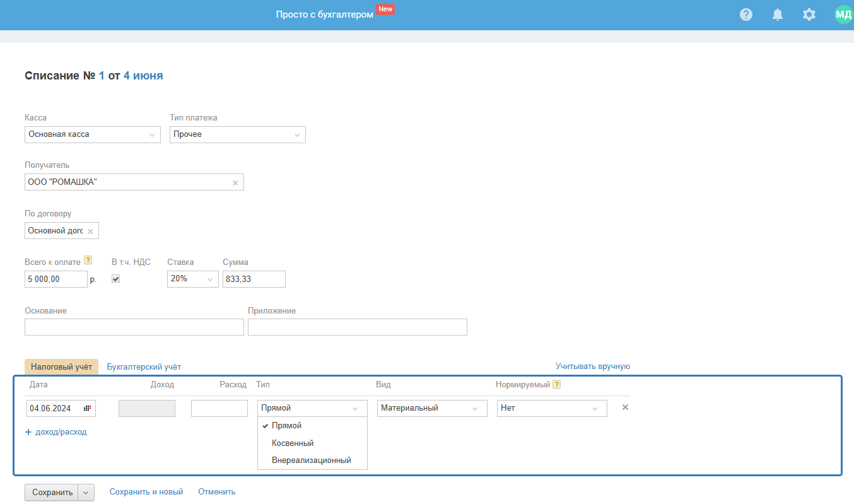Open the МД user avatar menu
Screen dimensions: 854x504
pyautogui.click(x=843, y=15)
